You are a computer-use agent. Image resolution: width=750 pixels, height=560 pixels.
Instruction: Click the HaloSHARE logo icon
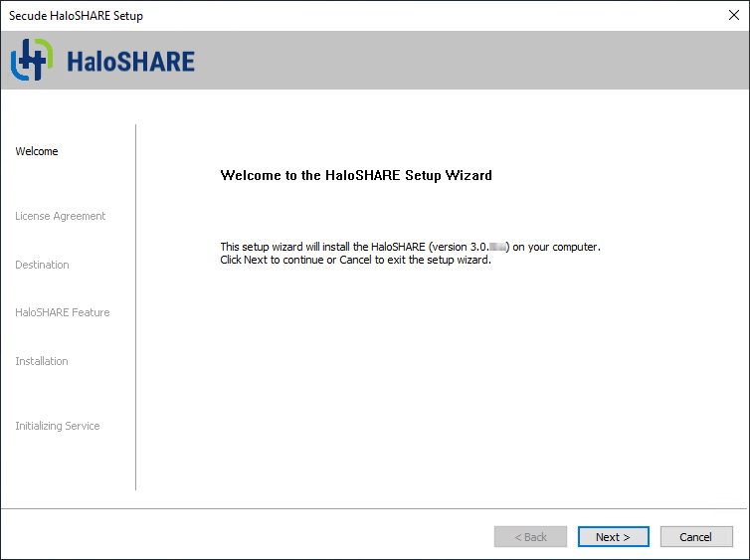[x=31, y=60]
